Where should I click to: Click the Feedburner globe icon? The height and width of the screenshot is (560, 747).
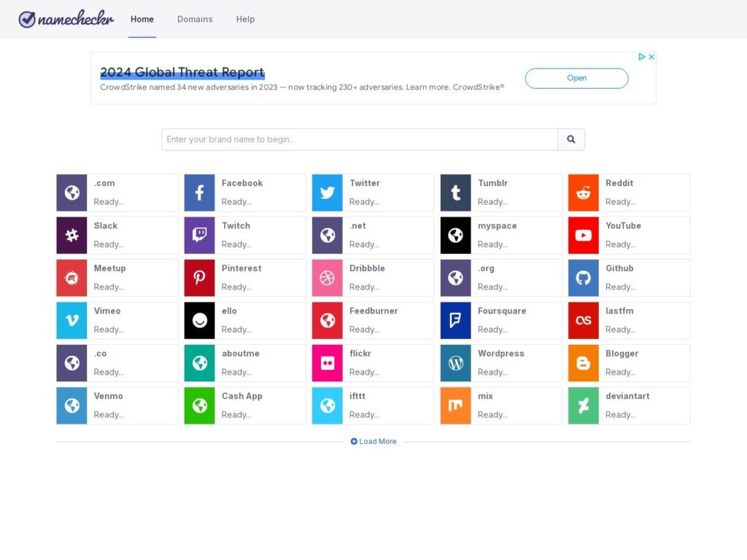point(327,321)
